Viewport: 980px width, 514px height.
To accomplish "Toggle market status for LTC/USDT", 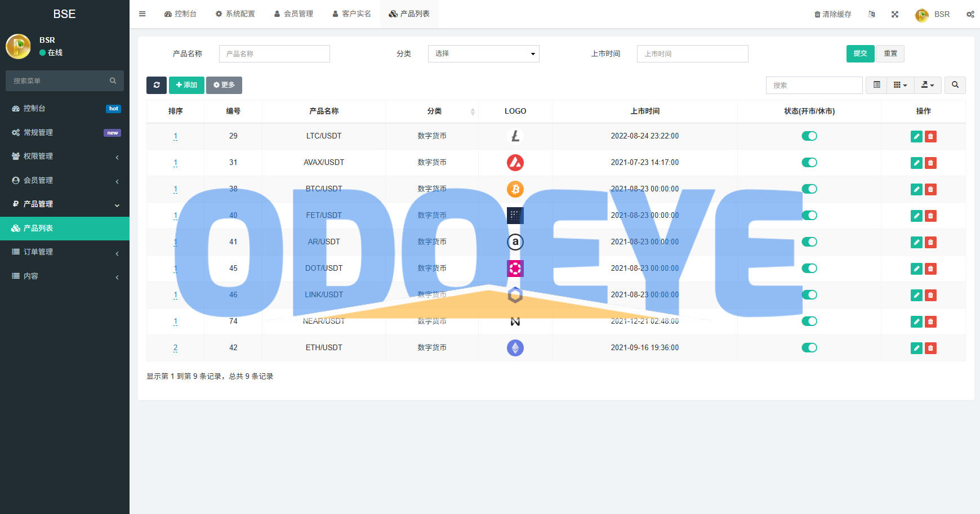I will (x=809, y=136).
